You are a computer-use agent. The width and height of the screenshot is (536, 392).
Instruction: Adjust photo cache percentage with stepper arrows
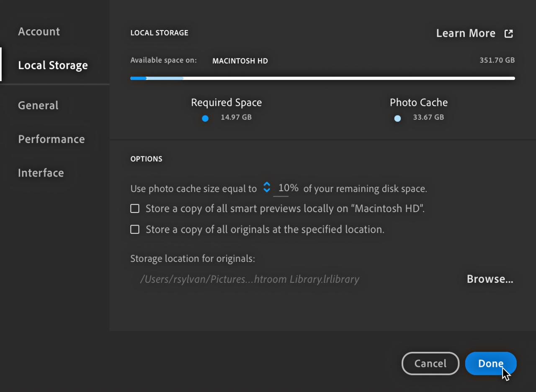267,187
